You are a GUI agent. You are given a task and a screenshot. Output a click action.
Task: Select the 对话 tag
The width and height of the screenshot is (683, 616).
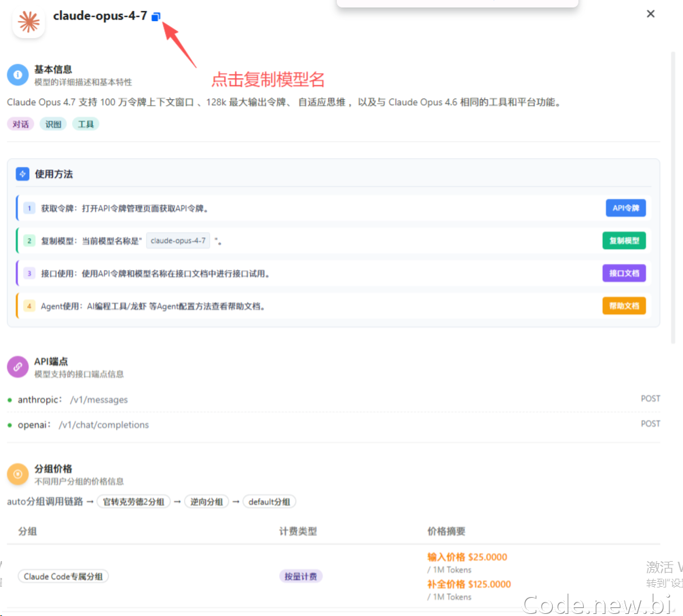tap(20, 124)
